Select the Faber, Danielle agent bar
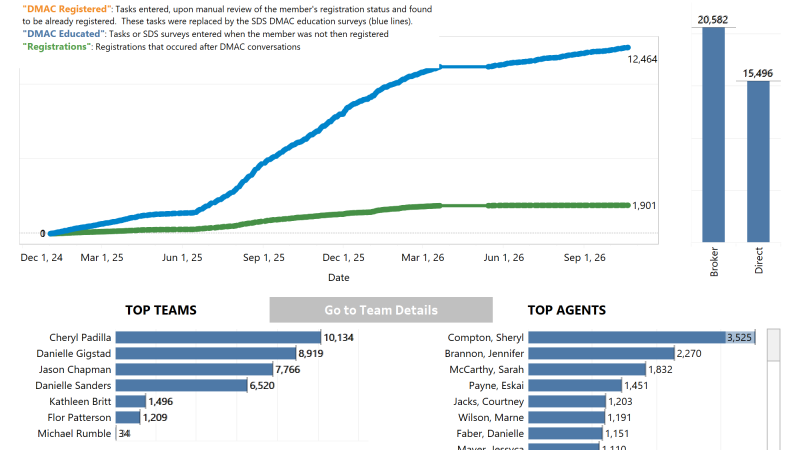 pos(565,433)
